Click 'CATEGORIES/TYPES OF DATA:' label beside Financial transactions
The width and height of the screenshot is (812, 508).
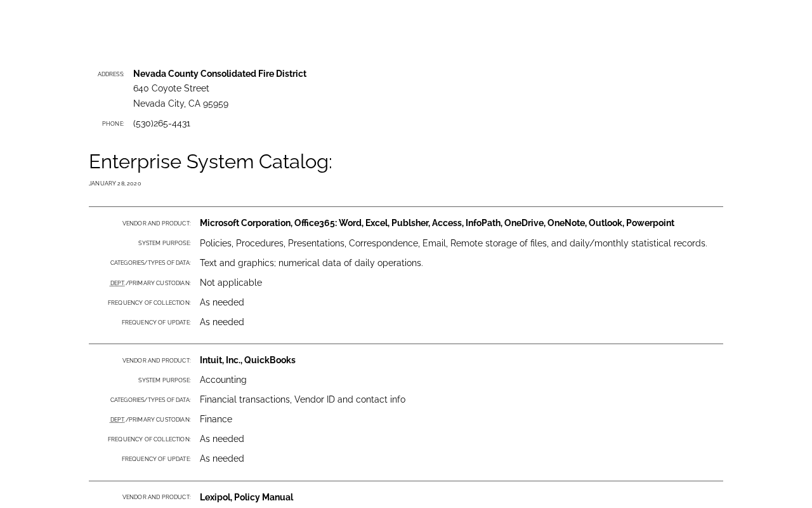(x=150, y=400)
